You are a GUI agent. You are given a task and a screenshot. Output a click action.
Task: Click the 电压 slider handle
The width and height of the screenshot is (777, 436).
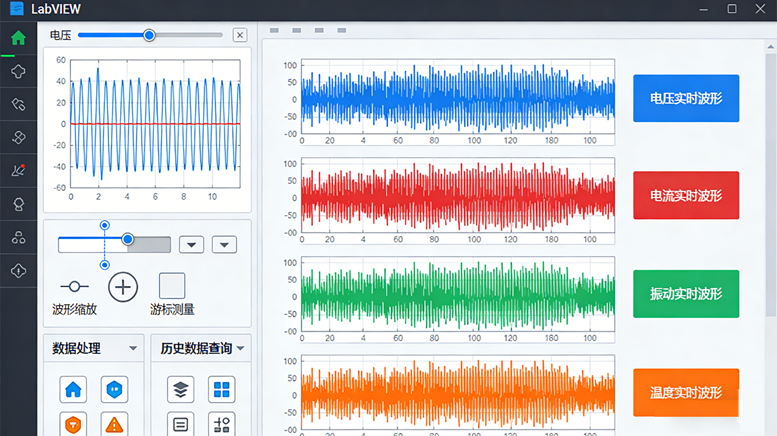point(149,35)
